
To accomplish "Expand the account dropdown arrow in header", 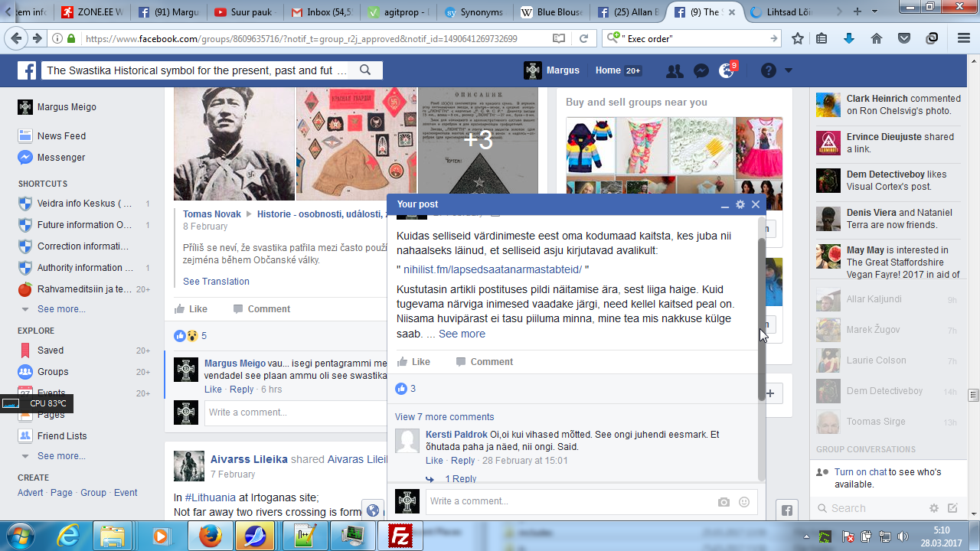I will [789, 71].
